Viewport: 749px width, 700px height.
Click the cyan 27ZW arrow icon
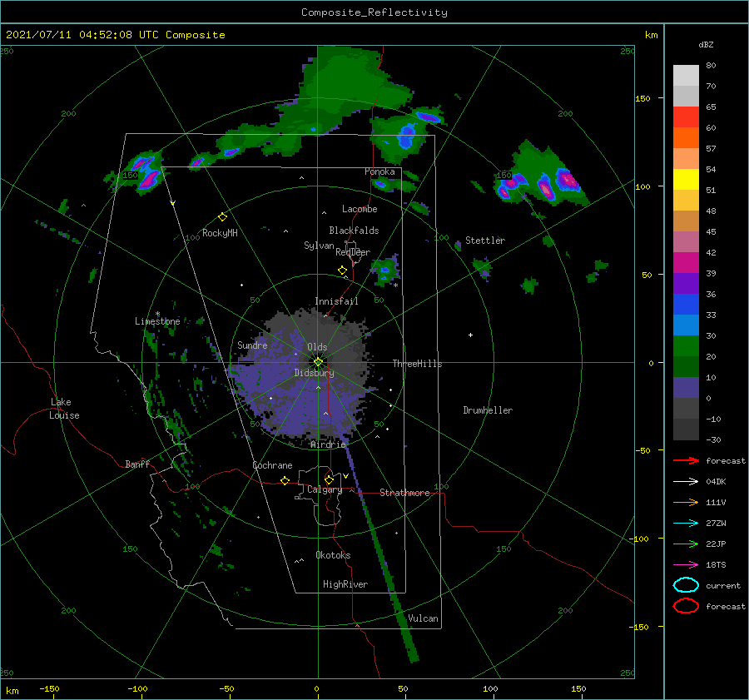(x=686, y=524)
